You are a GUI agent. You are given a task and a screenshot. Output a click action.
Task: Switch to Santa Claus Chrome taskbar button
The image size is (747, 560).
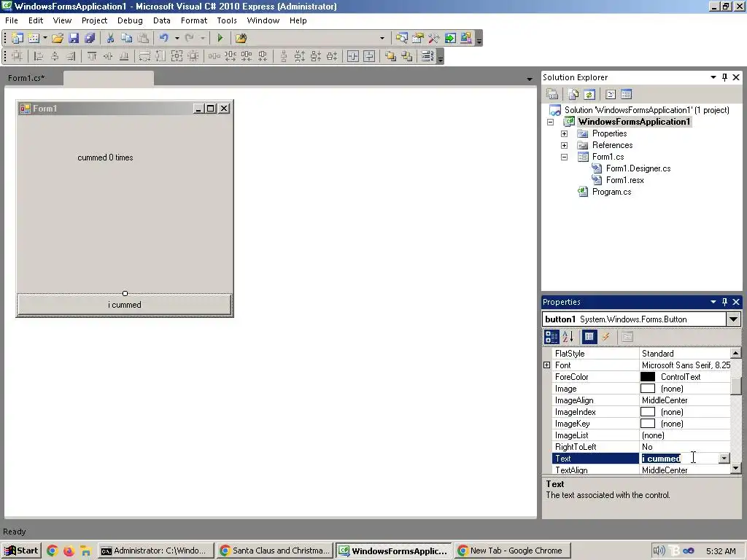click(x=275, y=551)
